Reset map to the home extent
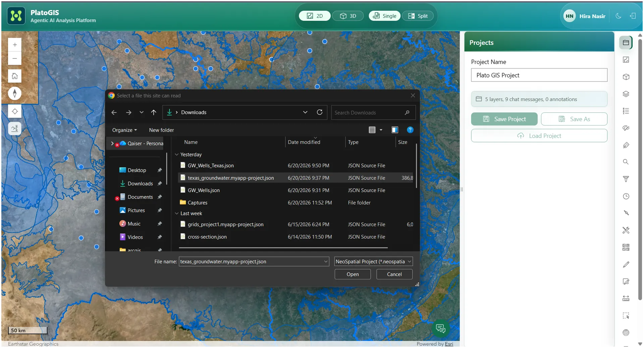This screenshot has height=348, width=644. point(15,76)
